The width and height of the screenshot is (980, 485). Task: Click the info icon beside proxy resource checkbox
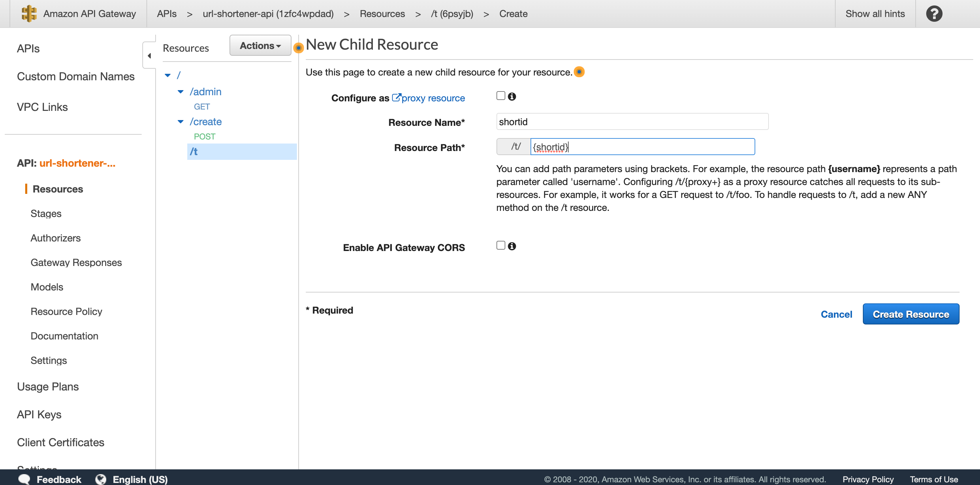pos(512,97)
